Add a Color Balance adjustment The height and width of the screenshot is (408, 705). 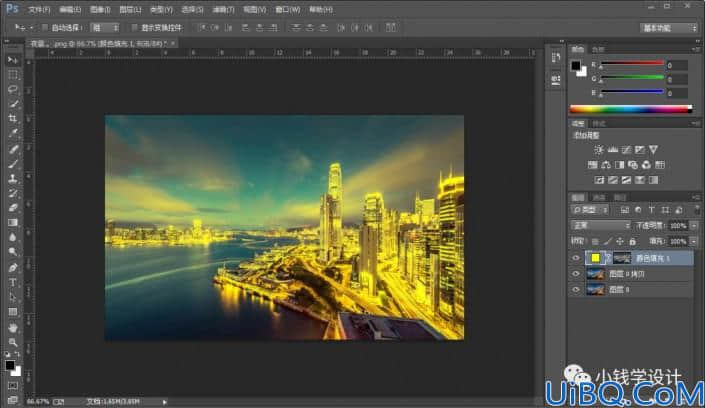606,165
